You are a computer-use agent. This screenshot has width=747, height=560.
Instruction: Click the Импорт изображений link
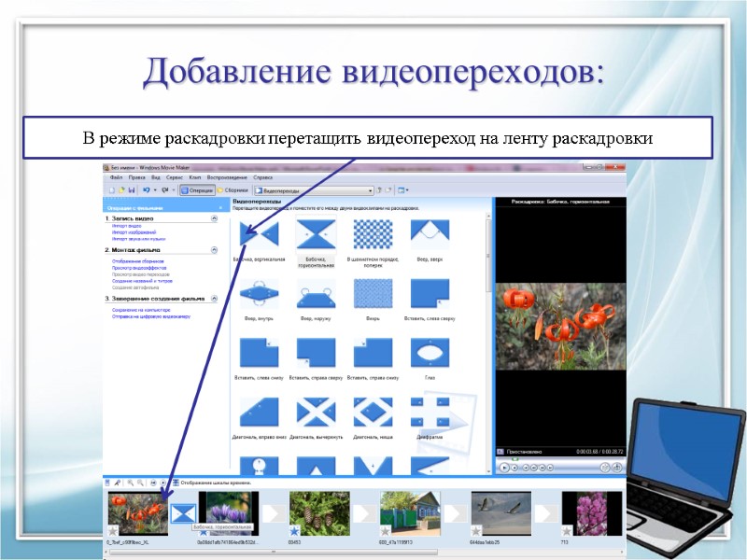click(134, 232)
